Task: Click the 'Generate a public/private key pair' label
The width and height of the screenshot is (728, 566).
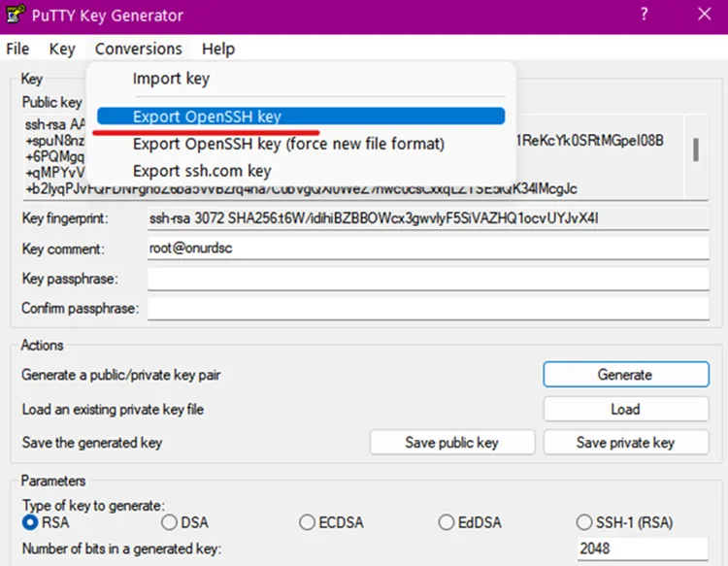Action: coord(120,375)
